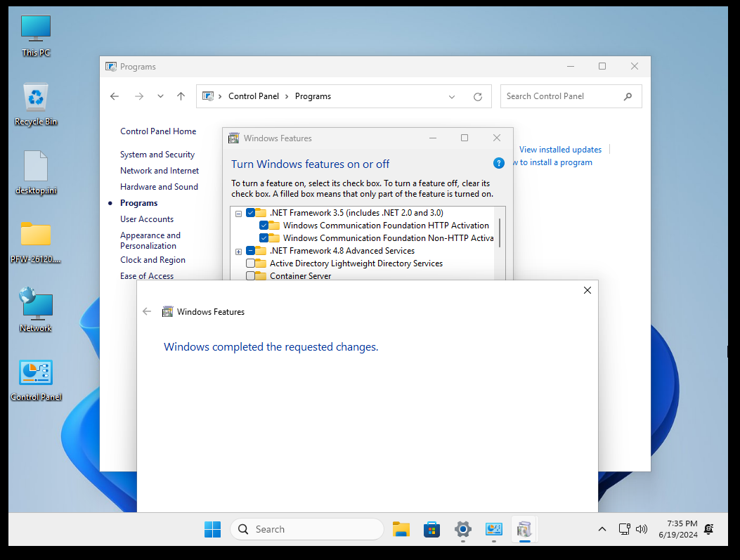The height and width of the screenshot is (560, 740).
Task: Select the desktop.ini file icon
Action: coord(36,173)
